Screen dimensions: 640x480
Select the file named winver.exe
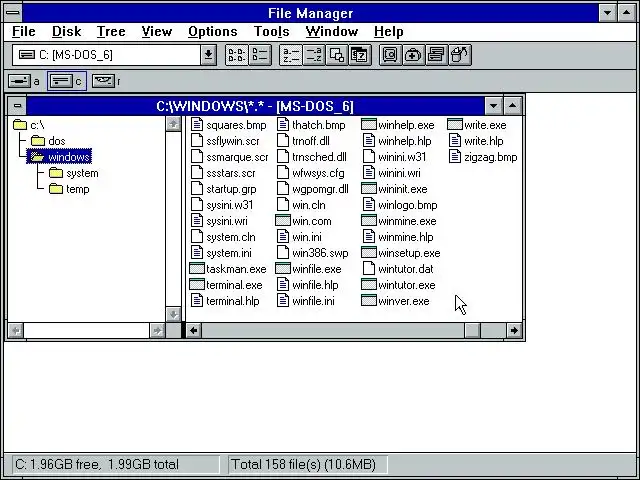click(404, 301)
